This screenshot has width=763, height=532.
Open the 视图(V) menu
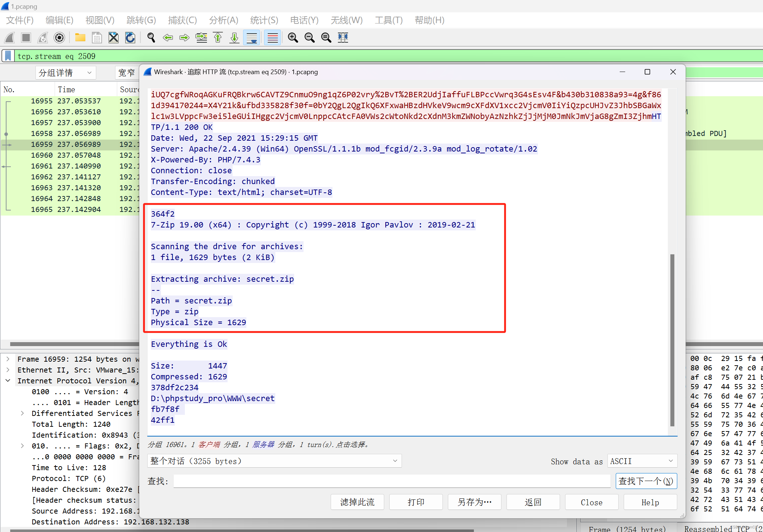[100, 20]
